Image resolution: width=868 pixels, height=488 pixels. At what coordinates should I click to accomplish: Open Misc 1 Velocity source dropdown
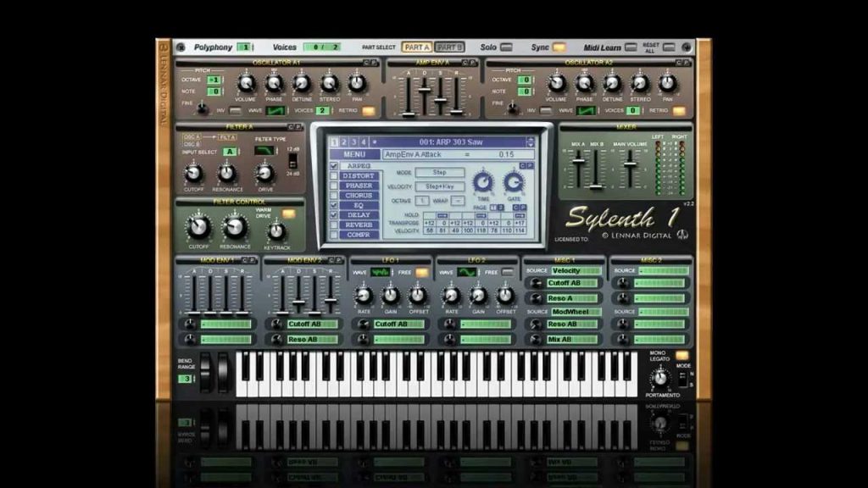pyautogui.click(x=576, y=270)
